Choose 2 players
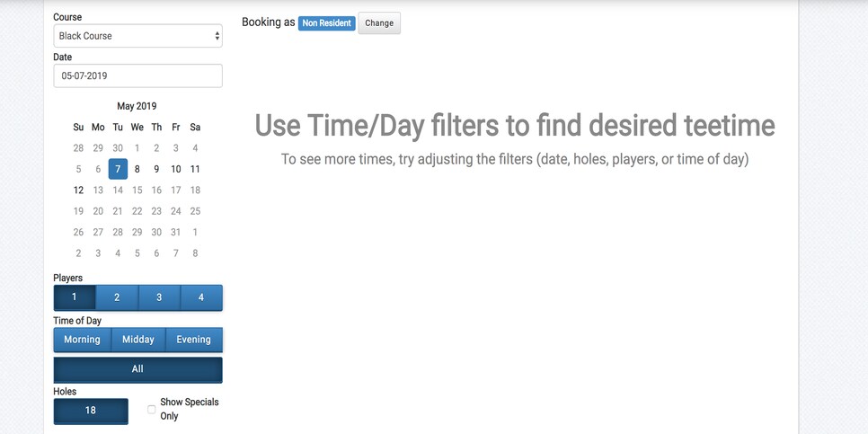This screenshot has width=868, height=434. tap(117, 297)
